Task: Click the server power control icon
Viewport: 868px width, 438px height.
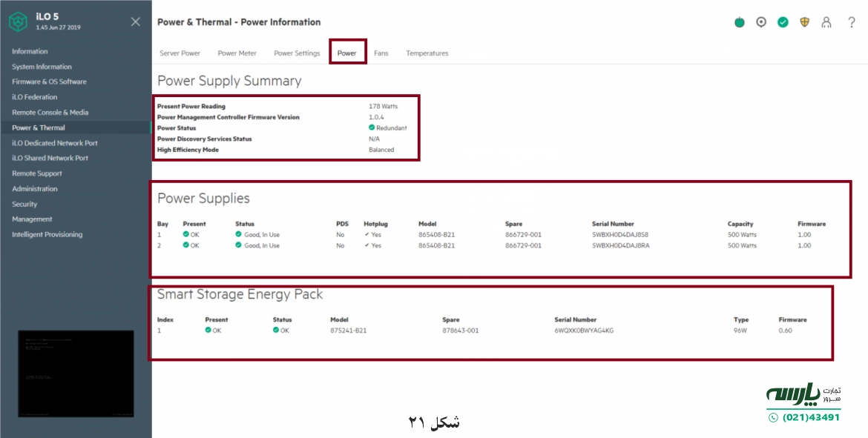Action: coord(739,22)
